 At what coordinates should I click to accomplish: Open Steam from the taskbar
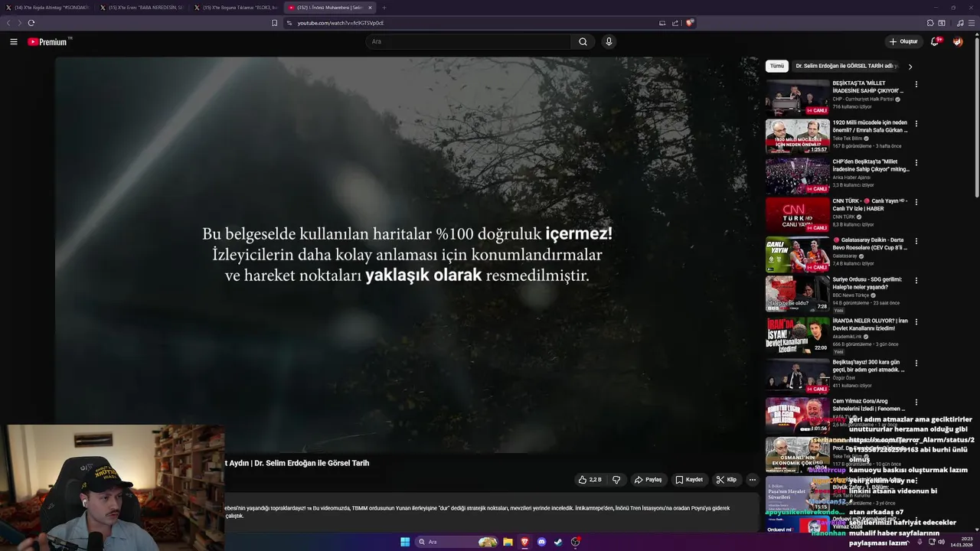click(559, 542)
